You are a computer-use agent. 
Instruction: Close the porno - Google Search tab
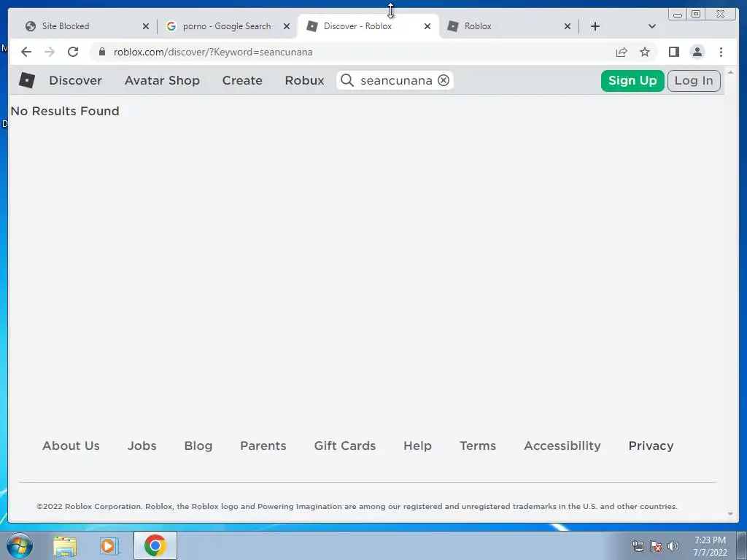286,26
